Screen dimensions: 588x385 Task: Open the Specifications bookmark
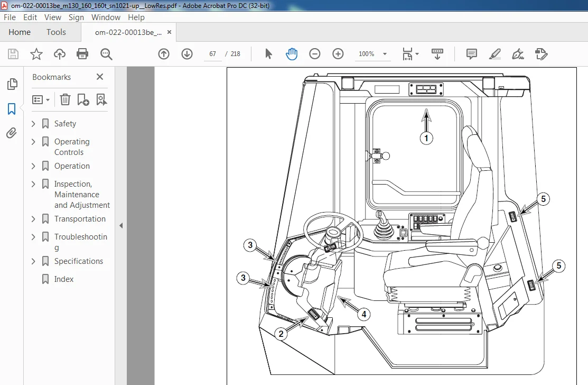coord(78,262)
